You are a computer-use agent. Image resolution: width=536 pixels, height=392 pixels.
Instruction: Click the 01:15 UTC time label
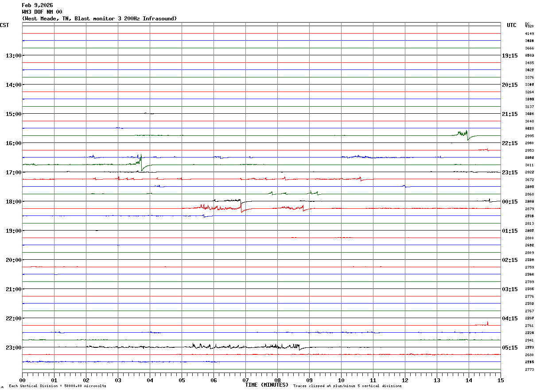point(509,231)
